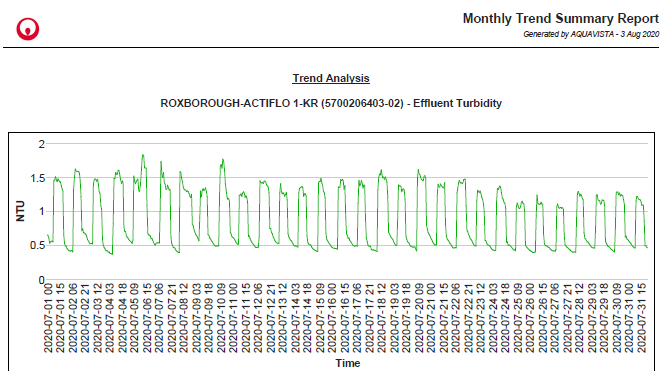This screenshot has width=665, height=371.
Task: Click x-axis label '2020-07-31 15'
Action: [x=642, y=318]
